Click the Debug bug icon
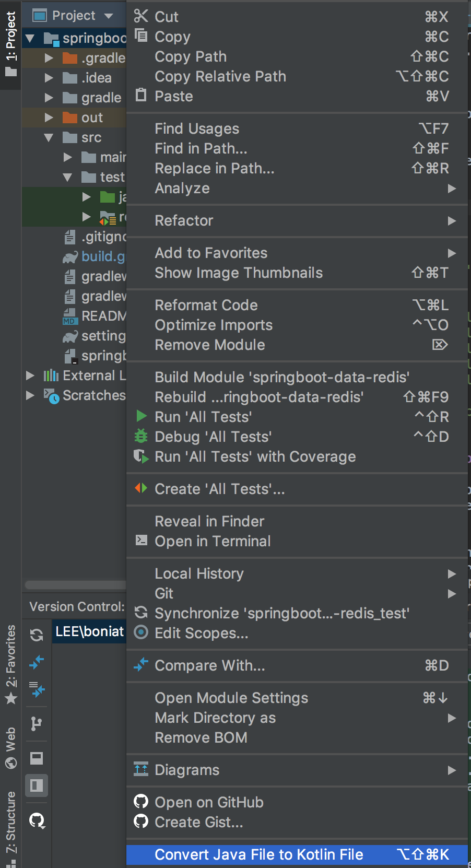The height and width of the screenshot is (868, 471). point(141,436)
